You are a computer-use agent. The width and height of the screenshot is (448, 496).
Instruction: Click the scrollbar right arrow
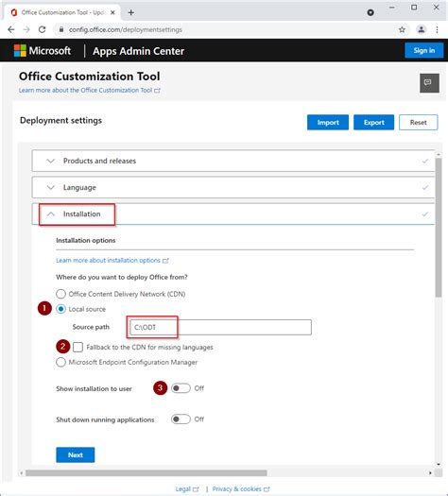click(x=430, y=473)
